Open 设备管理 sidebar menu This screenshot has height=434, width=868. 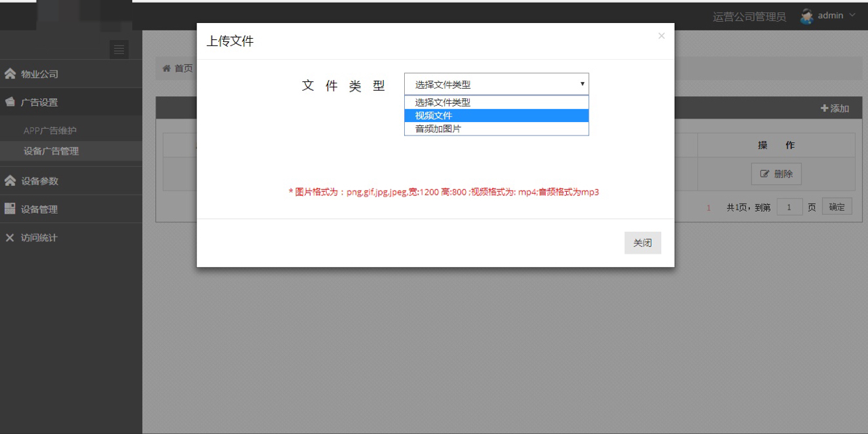point(71,210)
